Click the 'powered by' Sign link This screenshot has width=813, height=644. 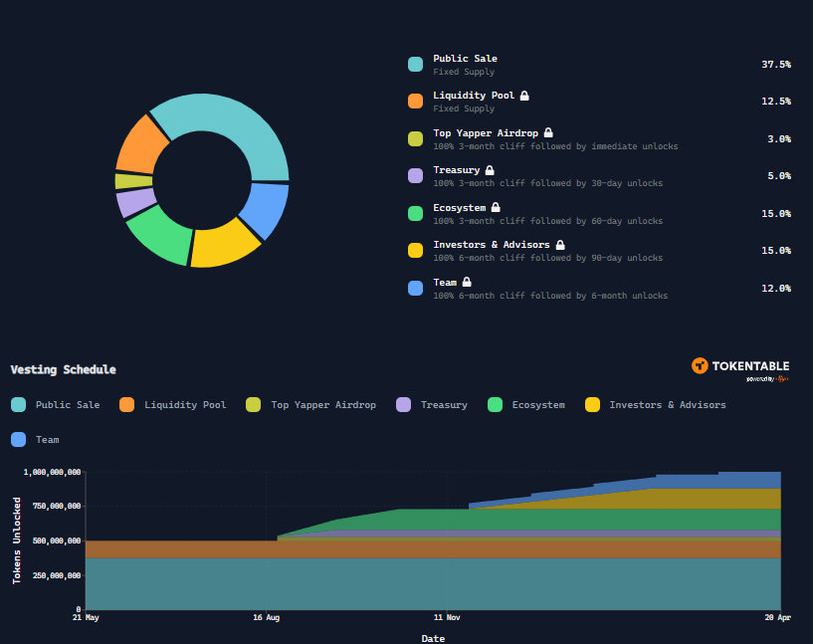767,379
